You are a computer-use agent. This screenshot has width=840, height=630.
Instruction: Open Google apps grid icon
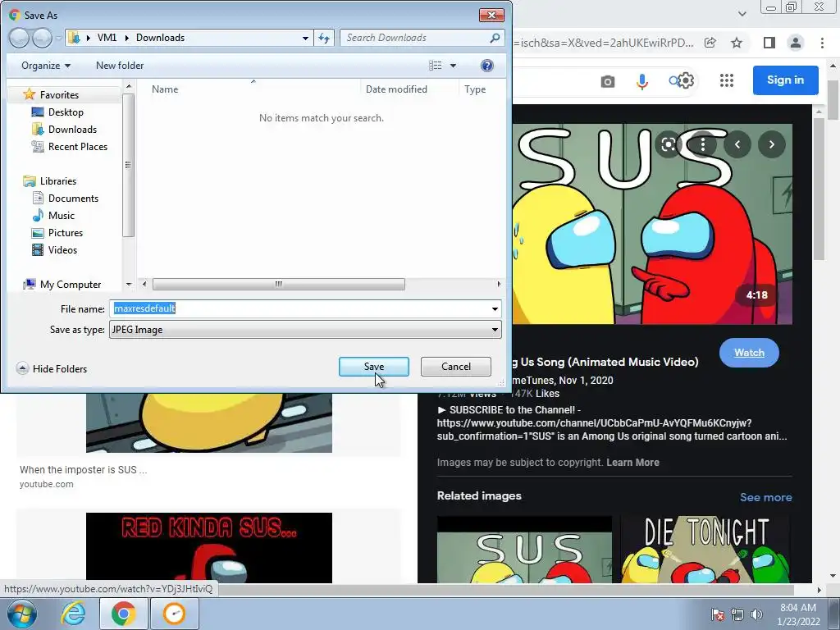point(727,80)
